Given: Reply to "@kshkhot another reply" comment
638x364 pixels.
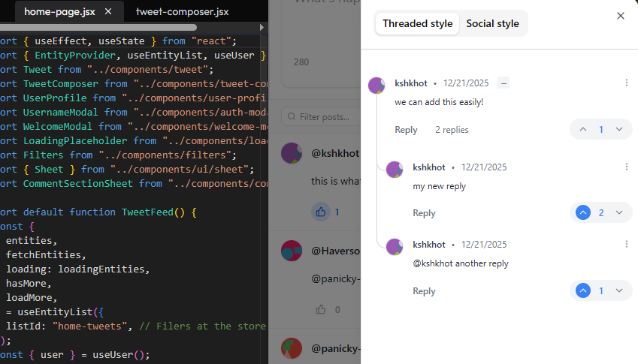Looking at the screenshot, I should coord(424,291).
